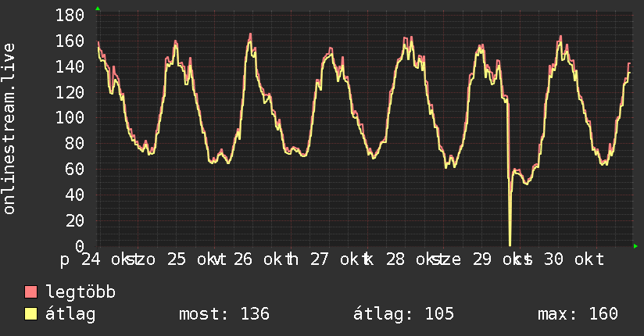The image size is (644, 336).
Task: Click the 'onlinestream.live' vertical axis title
Action: pyautogui.click(x=9, y=129)
